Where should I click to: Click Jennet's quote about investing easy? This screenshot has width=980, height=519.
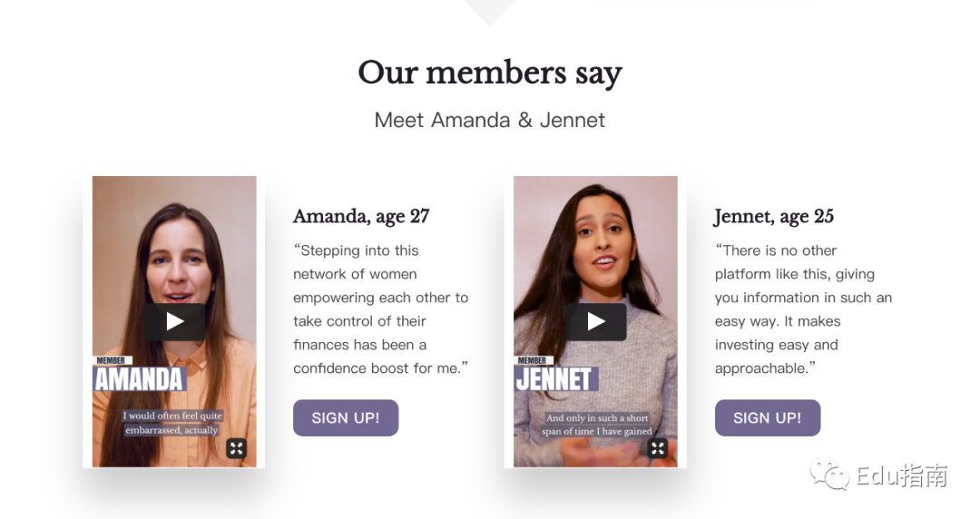803,309
